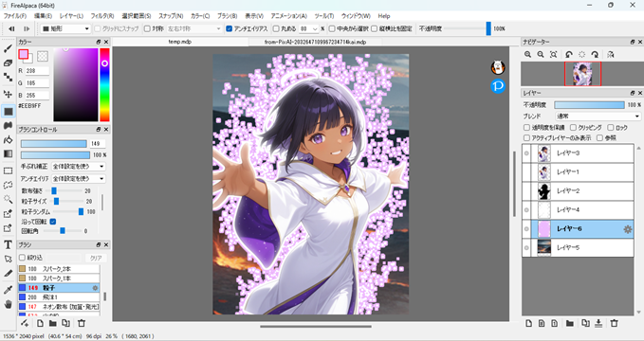Click the foreground color swatch
Screen dimensions: 644x341
pyautogui.click(x=24, y=54)
